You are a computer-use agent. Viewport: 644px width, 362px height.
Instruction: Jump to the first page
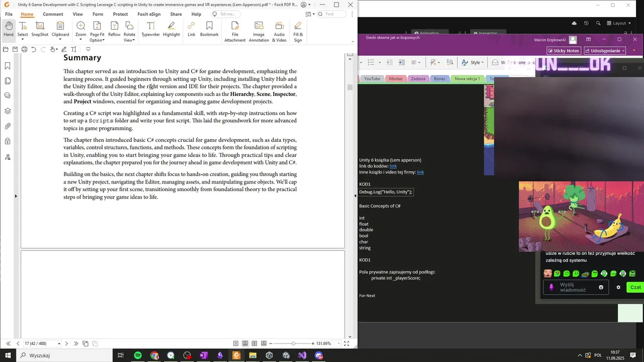coord(8,343)
